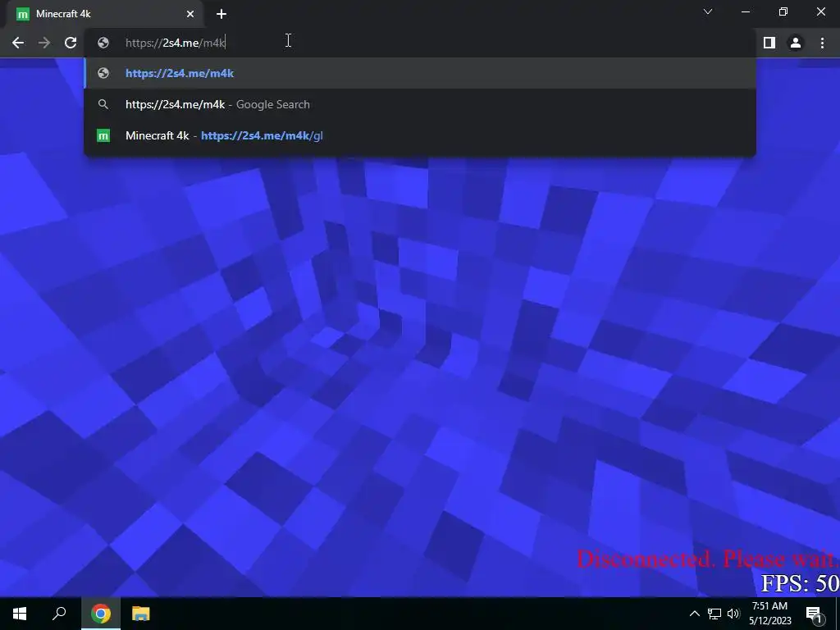This screenshot has width=840, height=630.
Task: Click the green Minecraft 4k favicon in suggestions
Action: coord(103,136)
